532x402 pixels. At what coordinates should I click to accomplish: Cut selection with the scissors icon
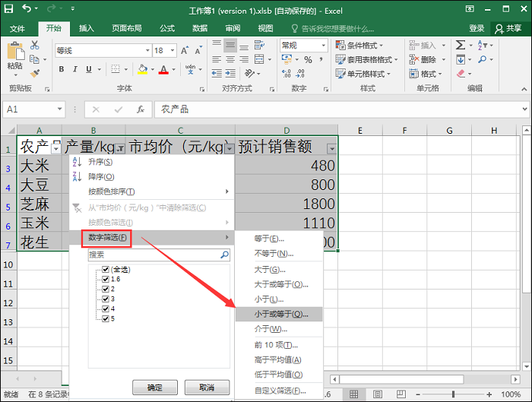[x=35, y=45]
